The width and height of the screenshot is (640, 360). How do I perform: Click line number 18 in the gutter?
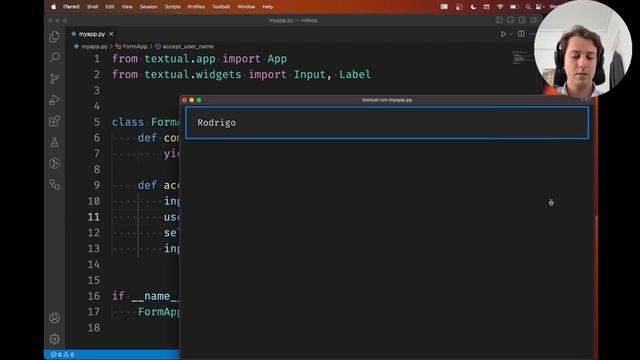click(x=94, y=328)
